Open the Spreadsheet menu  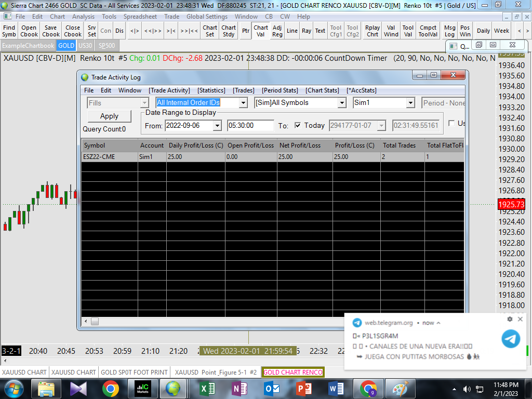[140, 17]
